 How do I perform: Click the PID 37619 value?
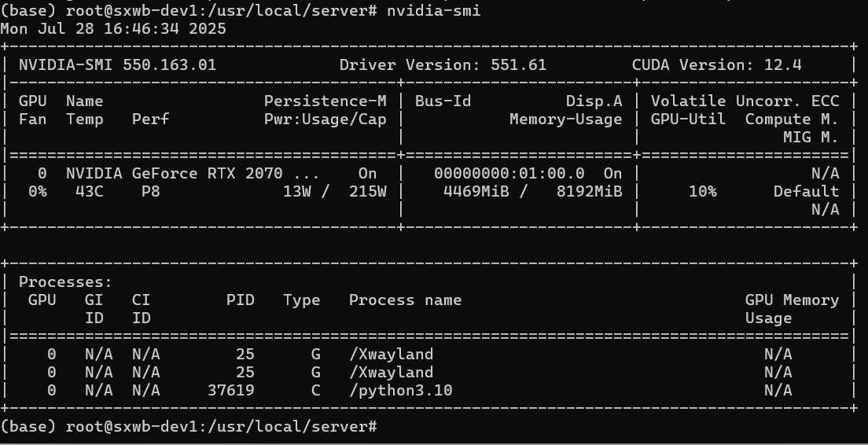[231, 390]
